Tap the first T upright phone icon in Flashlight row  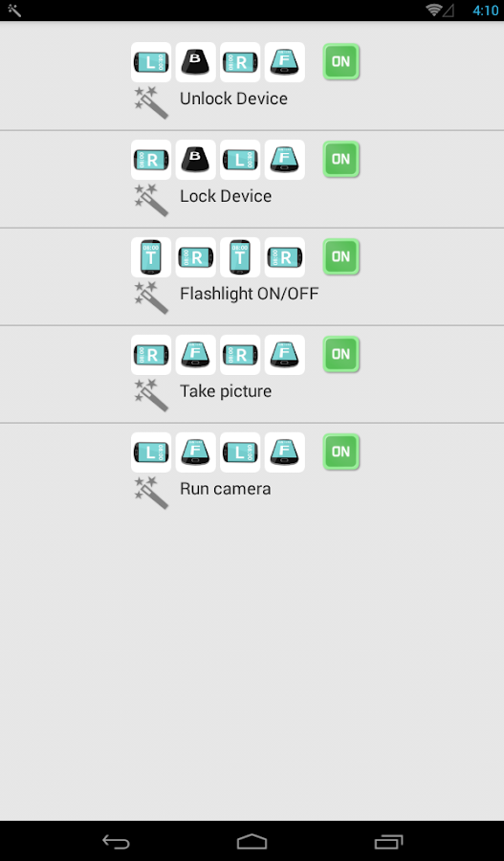coord(151,257)
